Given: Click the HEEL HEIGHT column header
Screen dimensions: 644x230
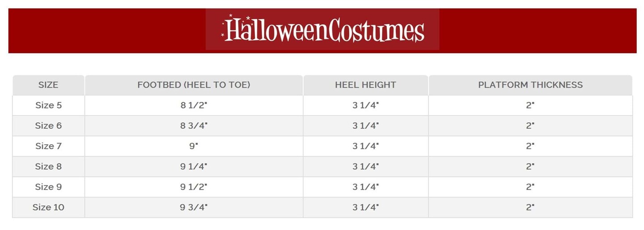Looking at the screenshot, I should click(x=365, y=85).
